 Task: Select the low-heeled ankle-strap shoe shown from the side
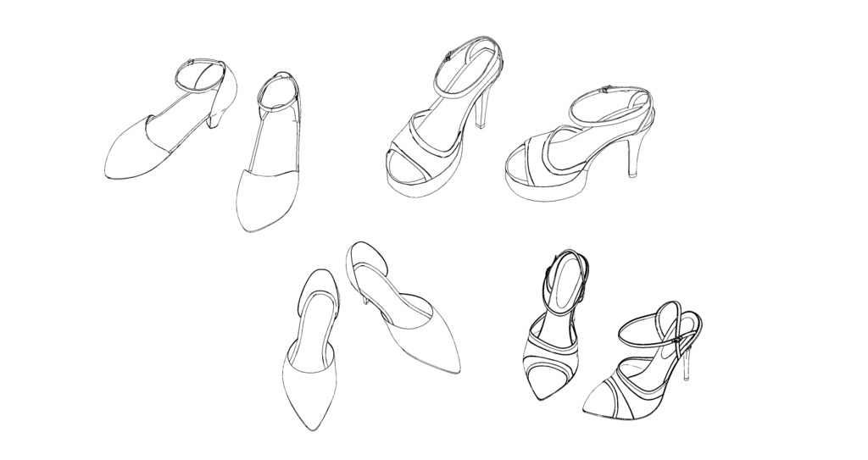pyautogui.click(x=171, y=118)
